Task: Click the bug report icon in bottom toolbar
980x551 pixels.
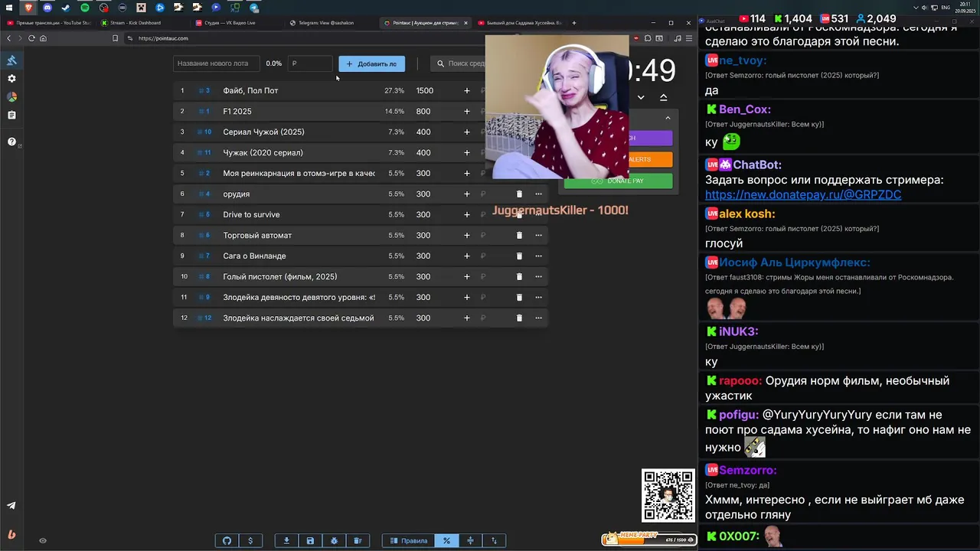Action: point(334,540)
